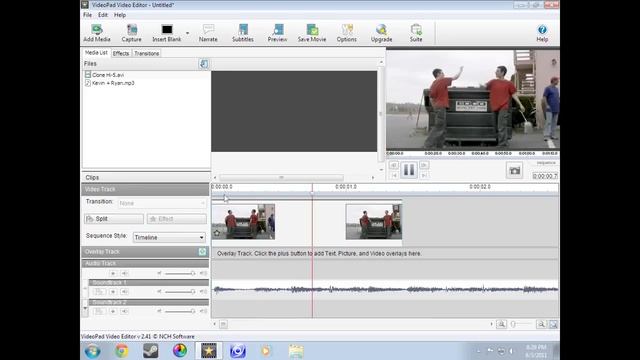Mute the Audio Track row
Viewport: 640px width, 360px height.
tap(125, 273)
